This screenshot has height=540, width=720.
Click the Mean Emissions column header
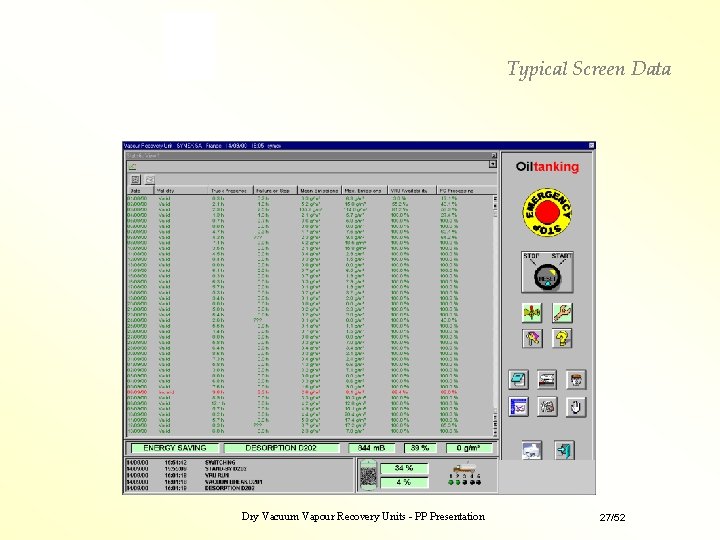320,191
